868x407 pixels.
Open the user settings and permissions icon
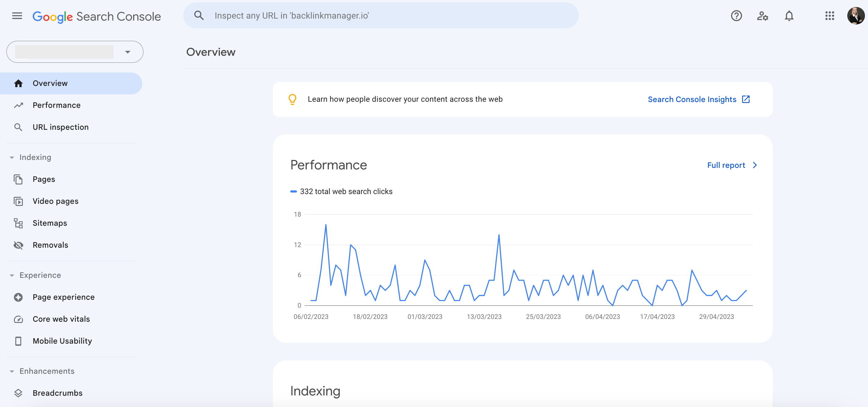(763, 16)
